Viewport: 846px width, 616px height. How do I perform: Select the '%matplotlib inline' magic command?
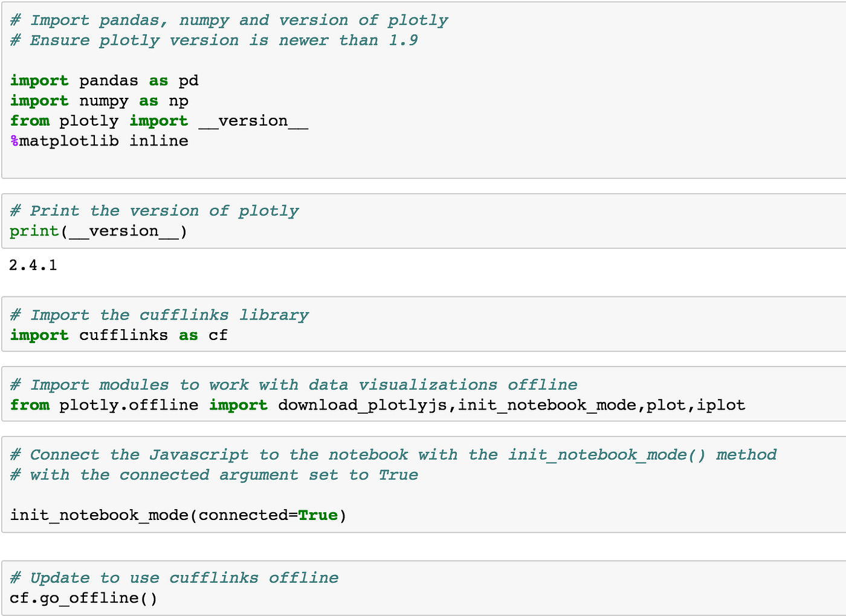coord(99,140)
